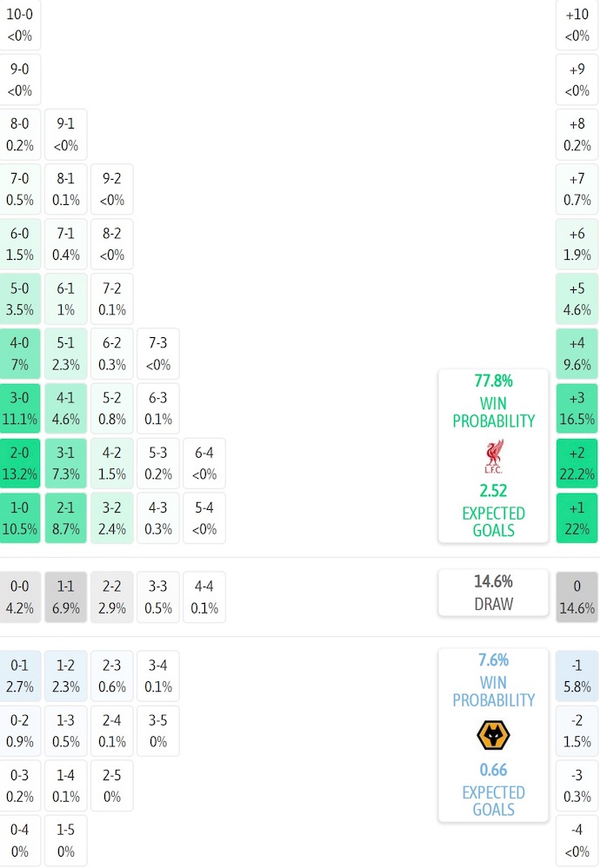
Task: Click the 4-4 draw score cell
Action: click(204, 597)
